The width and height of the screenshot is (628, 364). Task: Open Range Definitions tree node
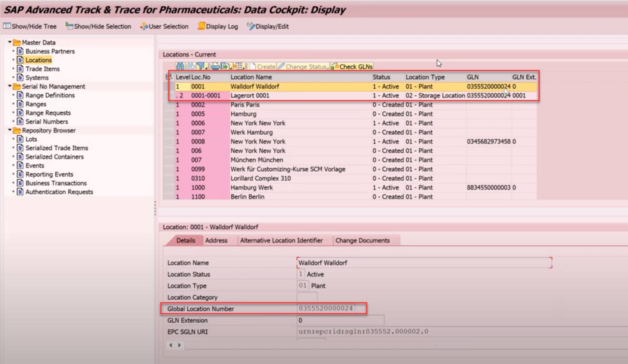click(x=50, y=95)
